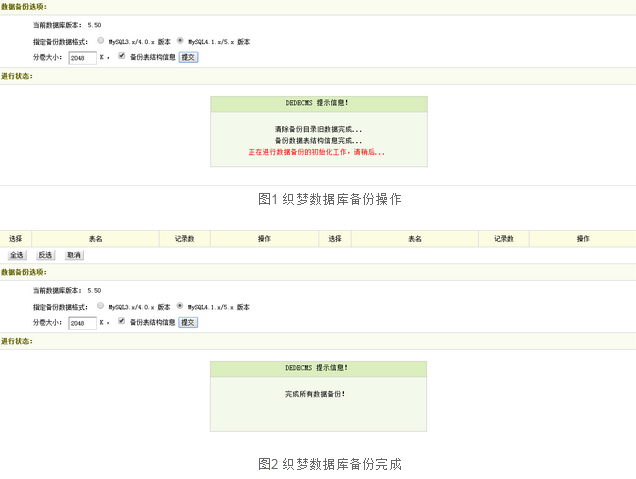This screenshot has height=479, width=636.
Task: Click the 2048 volume size field in 图1
Action: coord(82,58)
